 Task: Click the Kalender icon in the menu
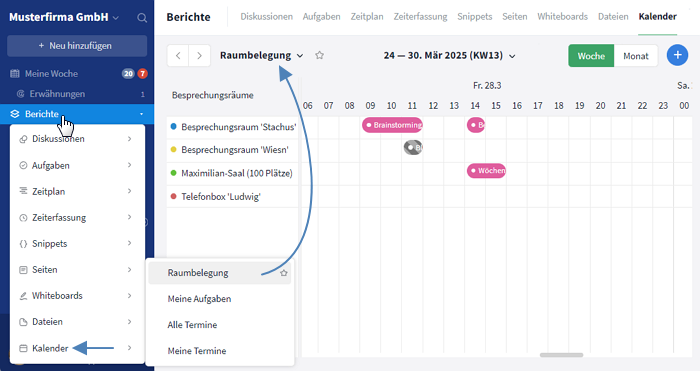tap(23, 348)
